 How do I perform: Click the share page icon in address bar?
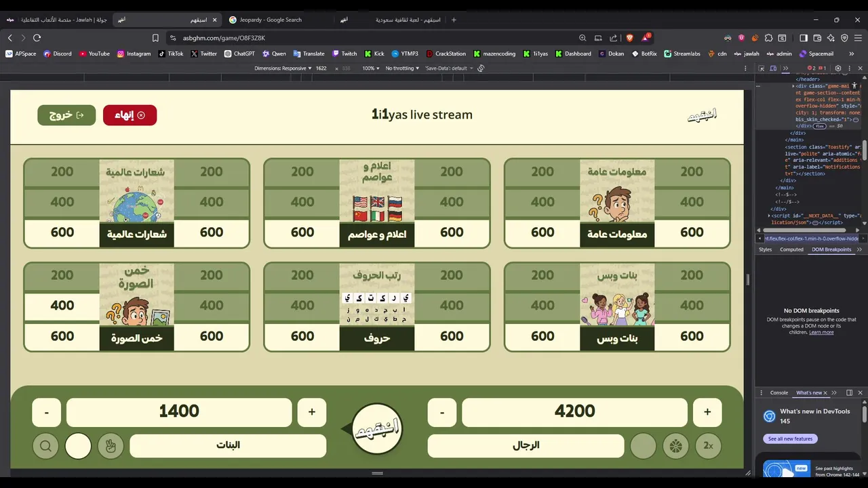(614, 38)
